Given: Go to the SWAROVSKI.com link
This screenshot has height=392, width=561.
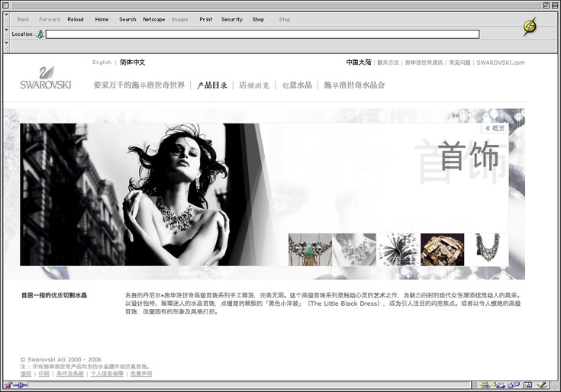Looking at the screenshot, I should tap(501, 63).
